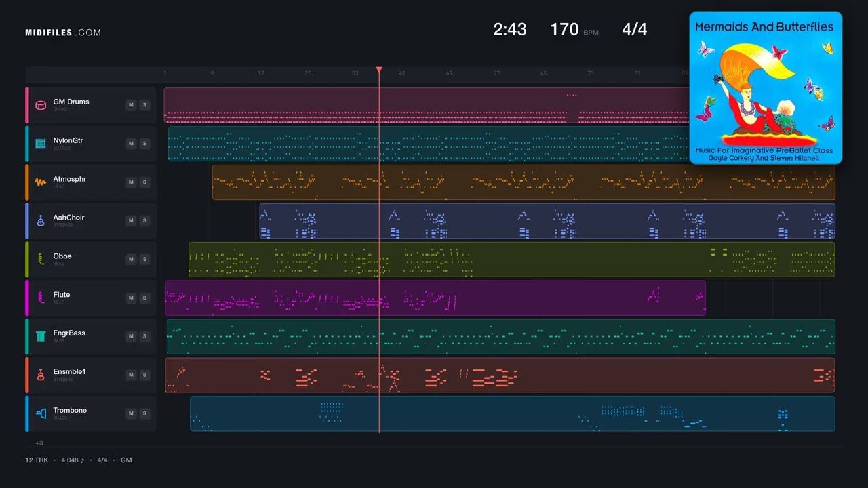Mute the Oboe track
The image size is (868, 488).
131,260
